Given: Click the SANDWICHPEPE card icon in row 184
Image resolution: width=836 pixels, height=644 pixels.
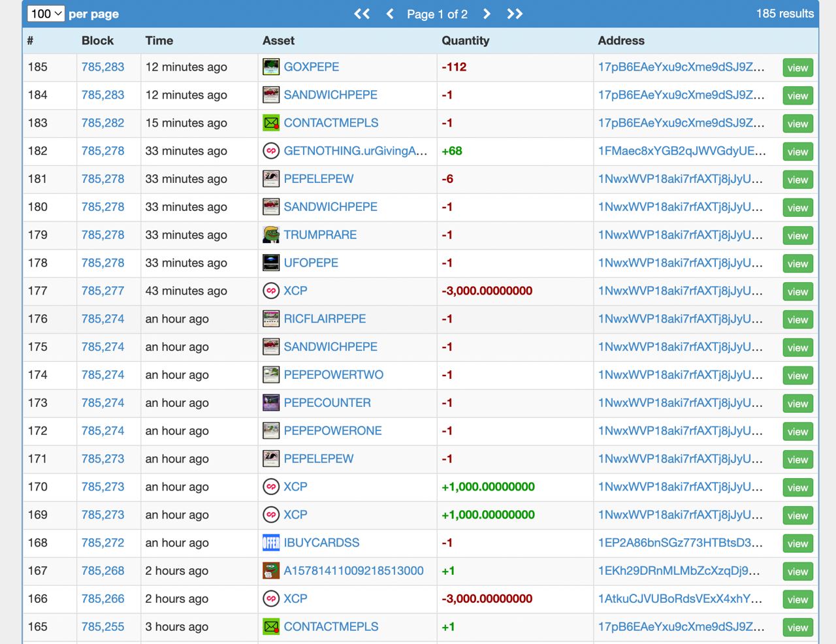Looking at the screenshot, I should pyautogui.click(x=271, y=95).
